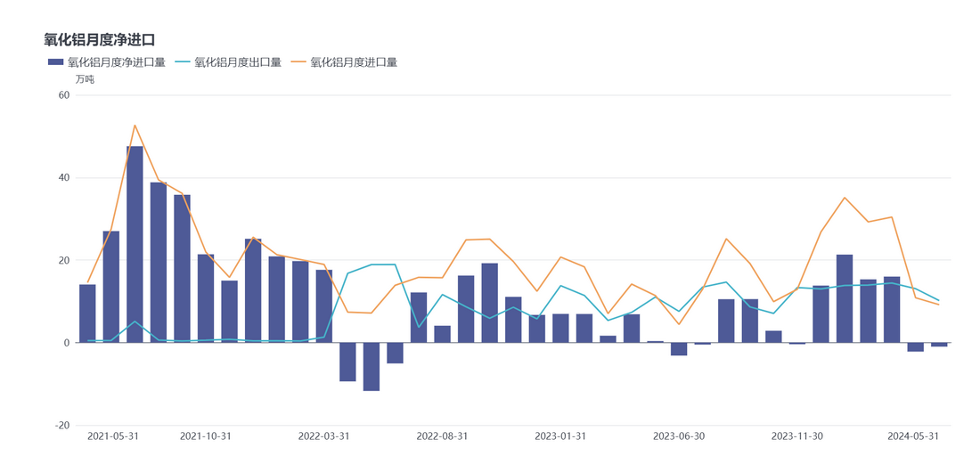Click the lowest negative net import bar
Image resolution: width=980 pixels, height=464 pixels.
point(372,367)
